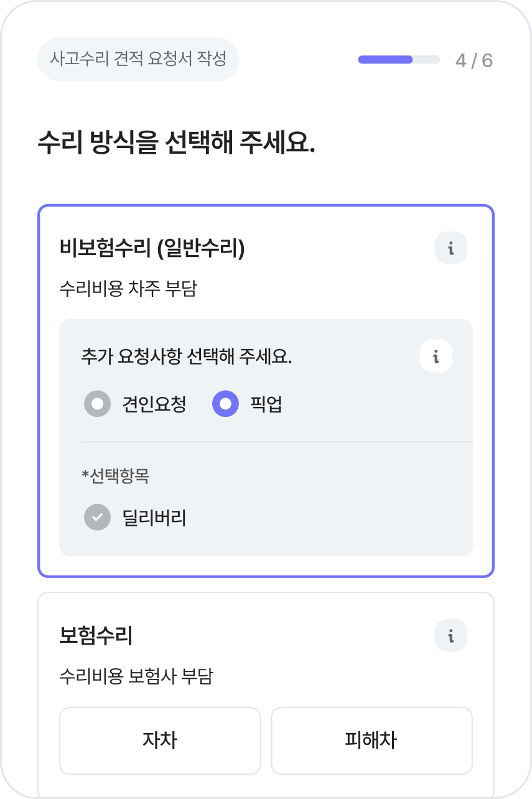Click the 견인요청 label text

point(154,404)
